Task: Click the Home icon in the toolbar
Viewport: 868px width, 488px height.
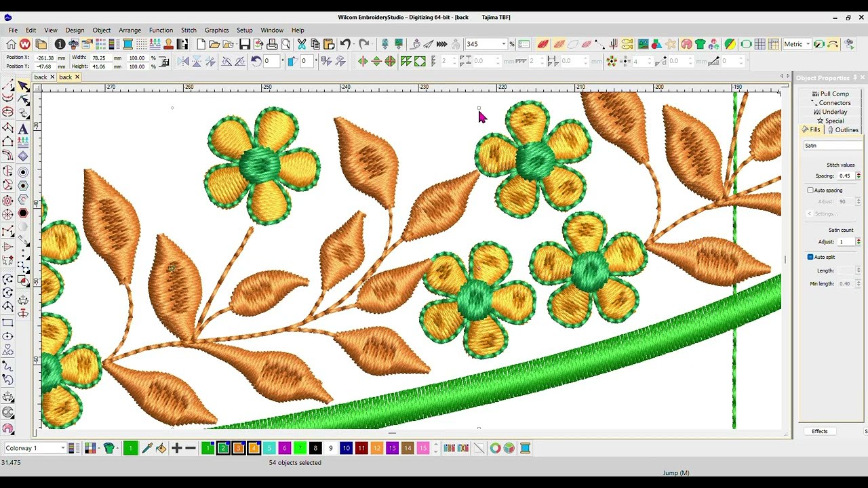Action: coord(12,44)
